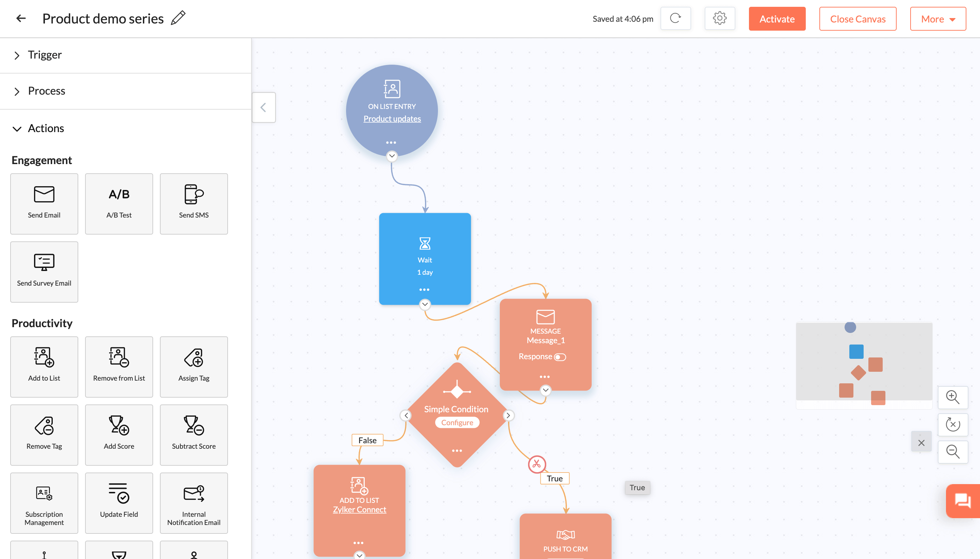Choose the Send SMS action

[194, 204]
